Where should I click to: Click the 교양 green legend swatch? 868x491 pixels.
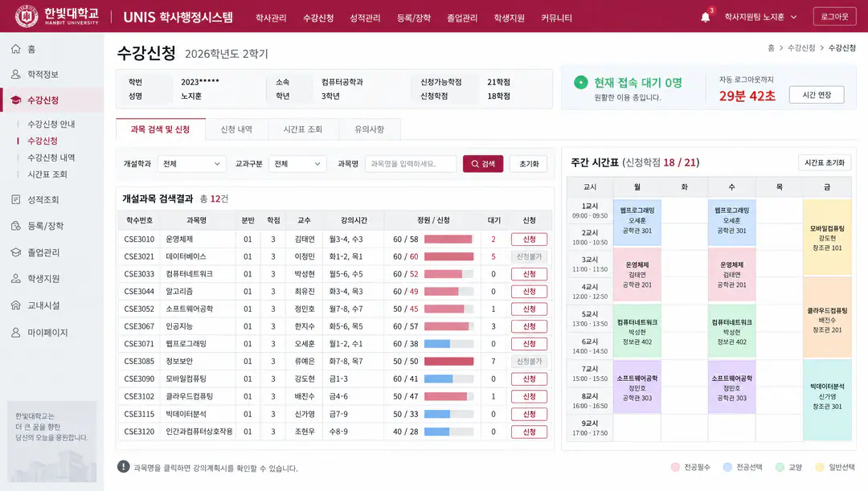(x=780, y=467)
